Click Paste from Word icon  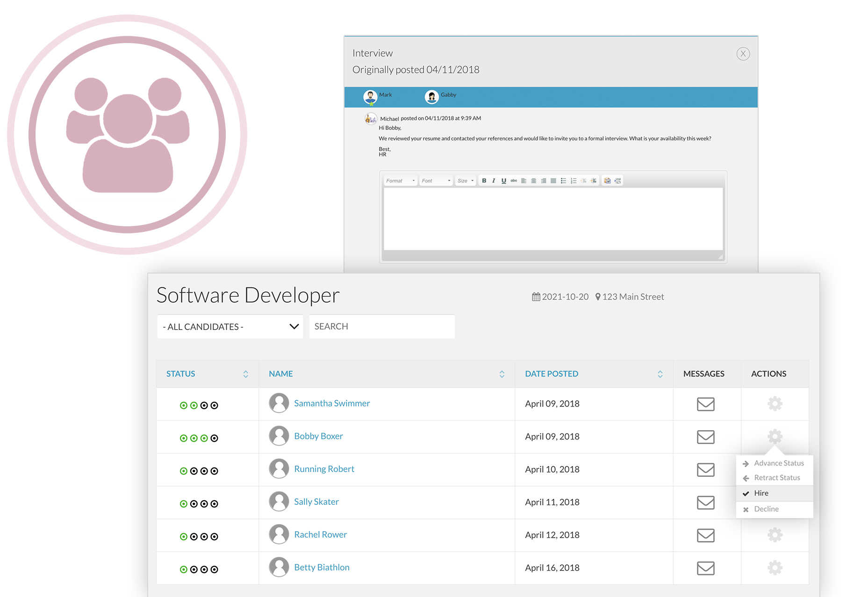[607, 181]
